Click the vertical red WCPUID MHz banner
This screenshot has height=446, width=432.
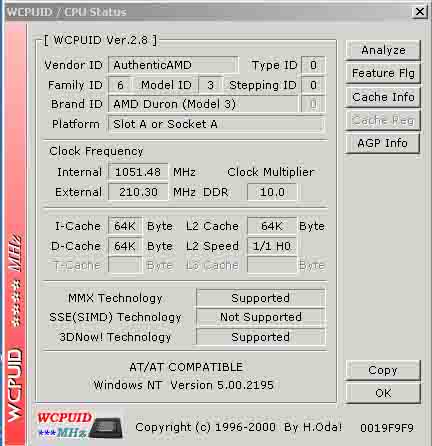pyautogui.click(x=15, y=233)
